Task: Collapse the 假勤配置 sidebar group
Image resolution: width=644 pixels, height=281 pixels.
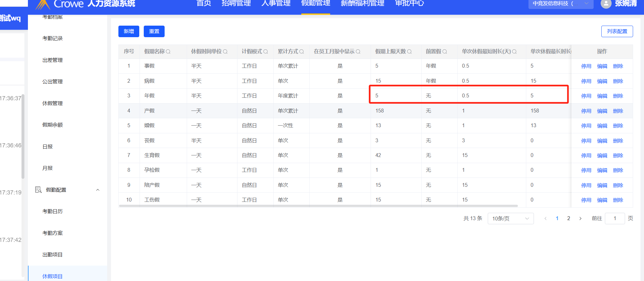Action: pos(98,190)
